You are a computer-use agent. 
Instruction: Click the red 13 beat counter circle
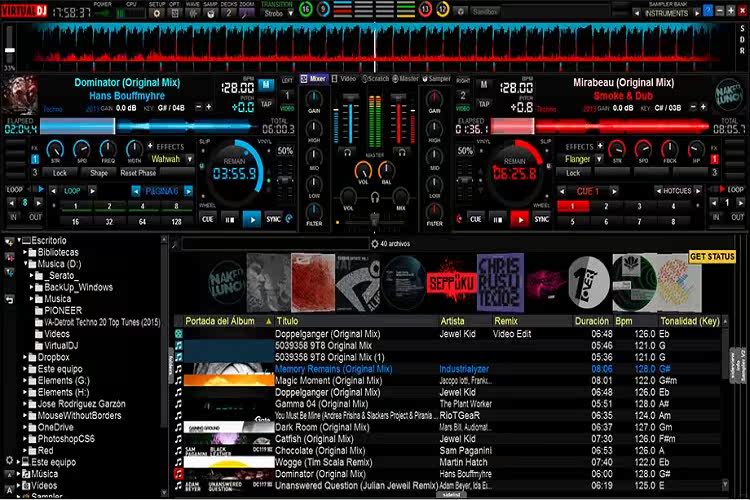pyautogui.click(x=425, y=9)
